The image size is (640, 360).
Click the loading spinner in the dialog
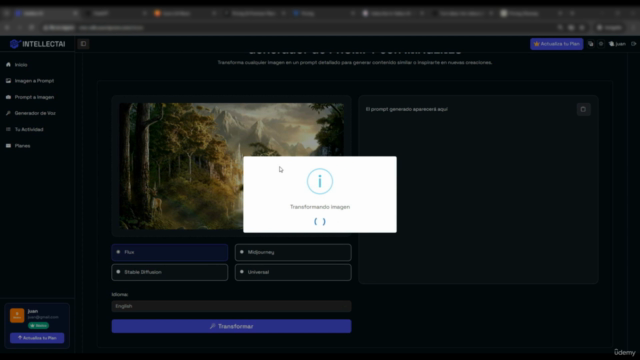pos(320,222)
